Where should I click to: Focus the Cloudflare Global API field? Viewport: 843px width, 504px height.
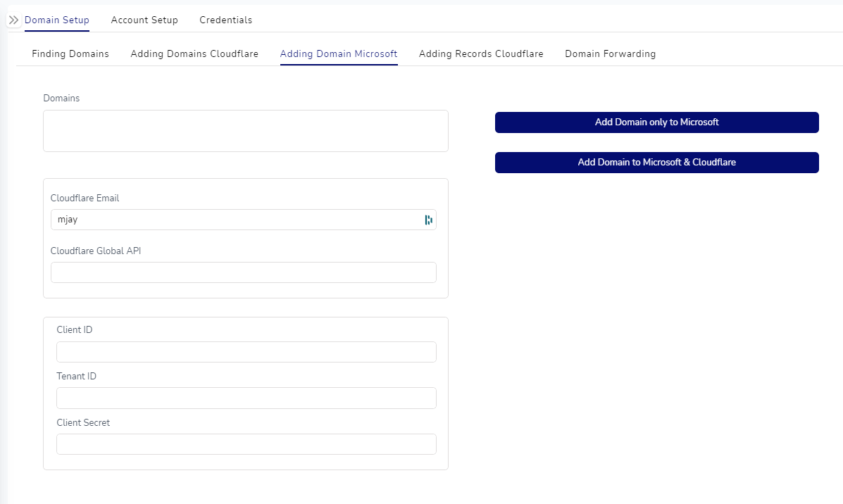(244, 272)
